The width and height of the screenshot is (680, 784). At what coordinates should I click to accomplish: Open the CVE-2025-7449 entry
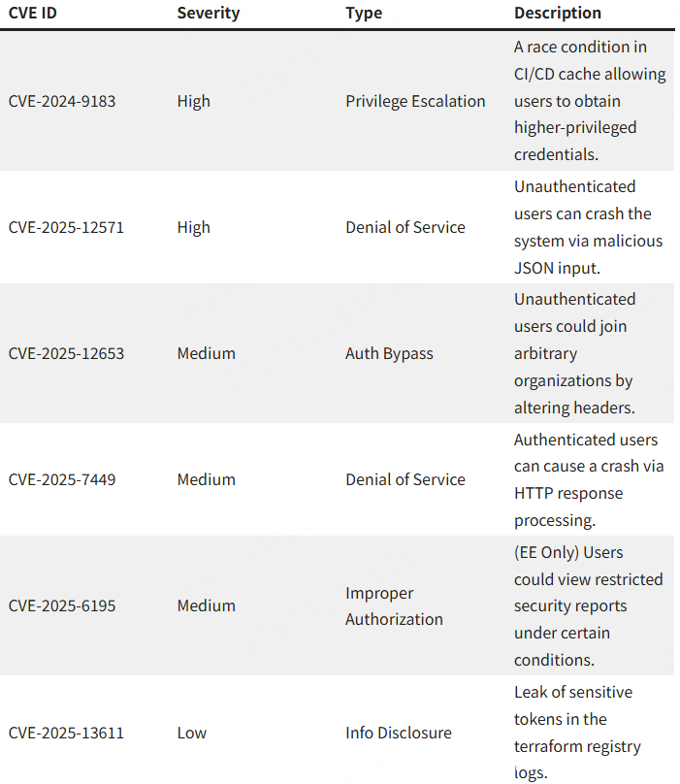[62, 479]
